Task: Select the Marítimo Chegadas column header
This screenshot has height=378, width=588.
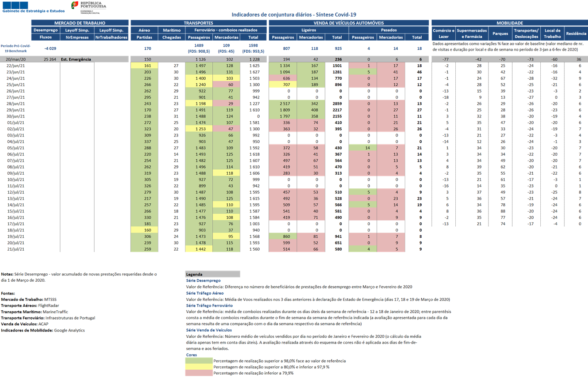Action: [172, 33]
